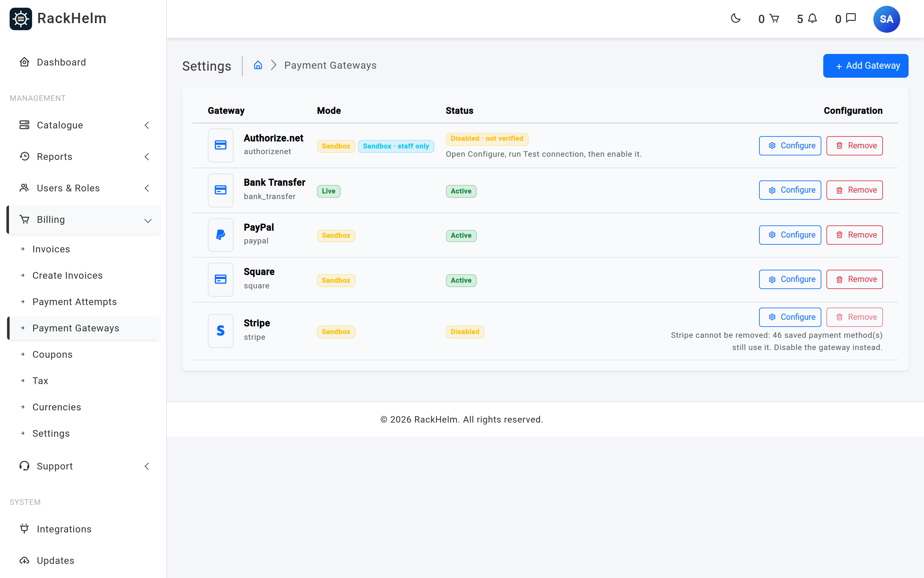The image size is (924, 578).
Task: Open messages chat bubble icon
Action: [x=851, y=18]
